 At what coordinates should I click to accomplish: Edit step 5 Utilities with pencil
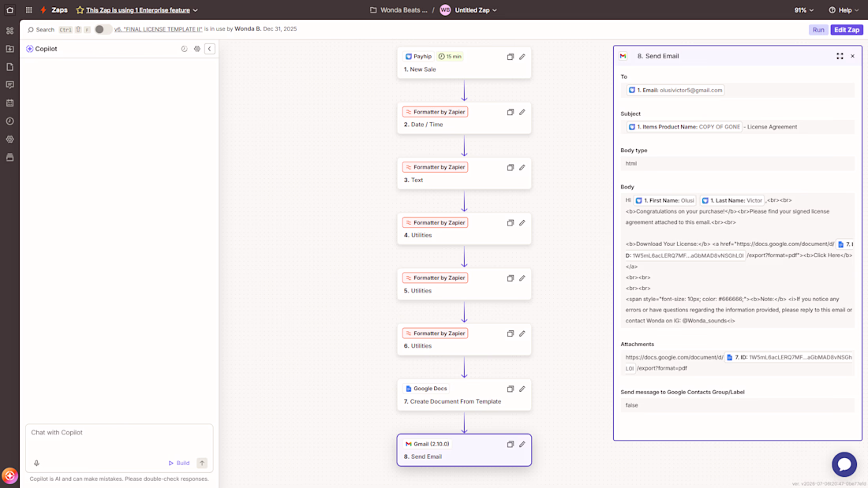522,278
